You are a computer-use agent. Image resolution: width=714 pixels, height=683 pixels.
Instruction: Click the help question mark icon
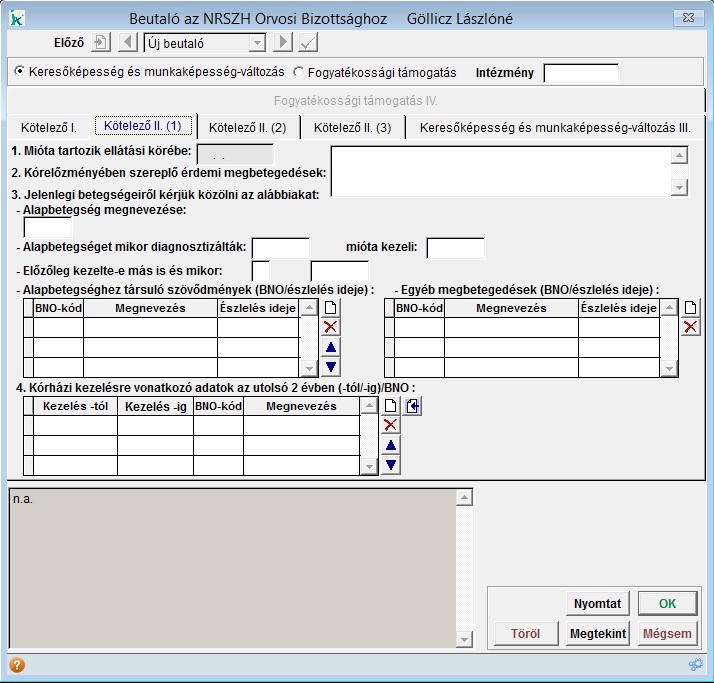tap(17, 665)
